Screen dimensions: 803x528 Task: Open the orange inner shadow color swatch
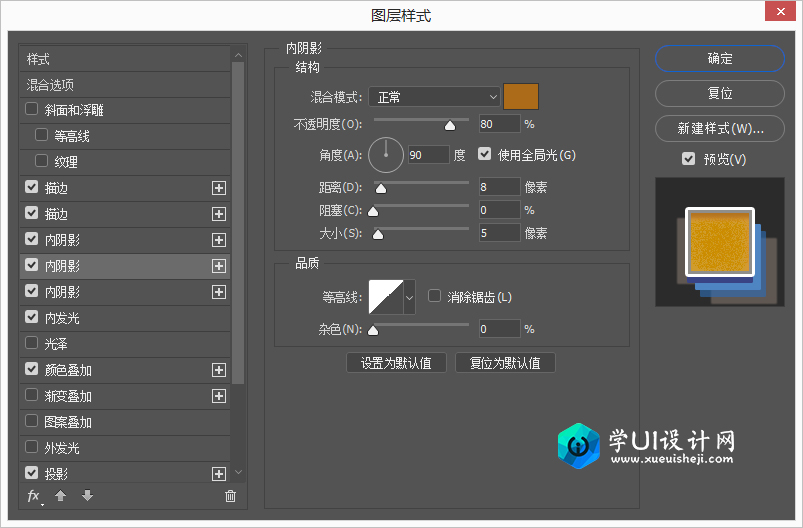coord(521,97)
